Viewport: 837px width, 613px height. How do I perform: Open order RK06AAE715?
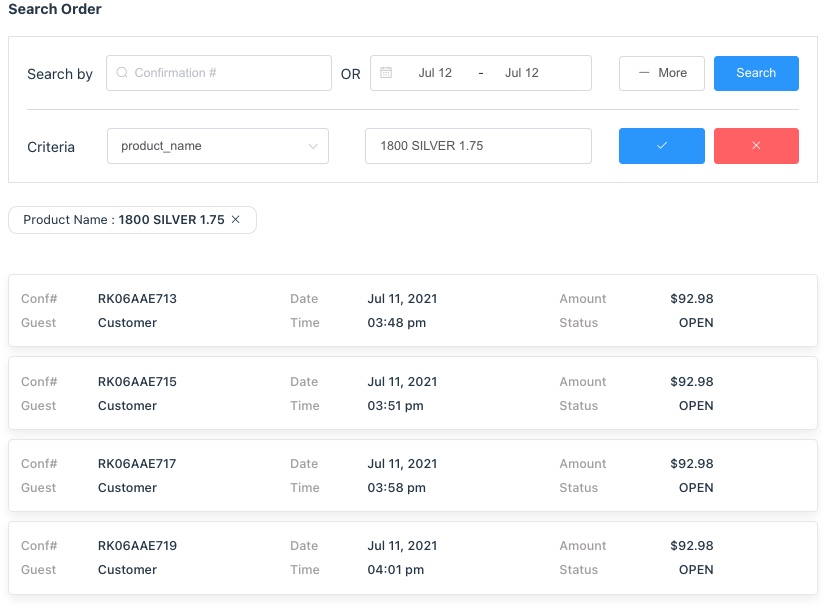click(137, 382)
